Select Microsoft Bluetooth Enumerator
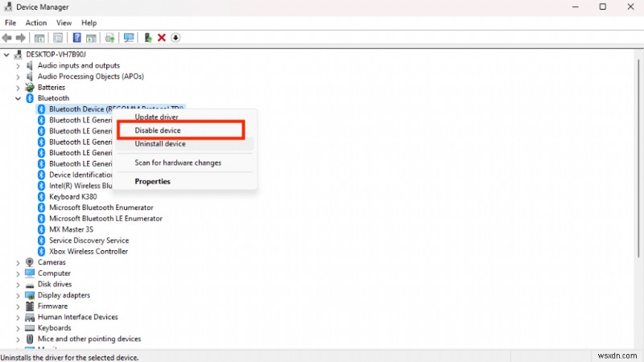Screen dimensions: 644x362 (x=101, y=208)
